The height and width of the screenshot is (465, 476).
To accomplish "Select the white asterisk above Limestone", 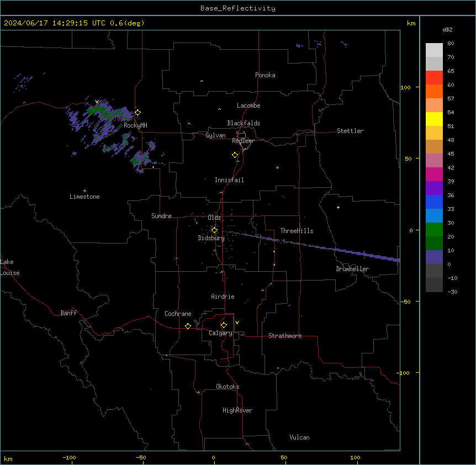I will coord(84,191).
